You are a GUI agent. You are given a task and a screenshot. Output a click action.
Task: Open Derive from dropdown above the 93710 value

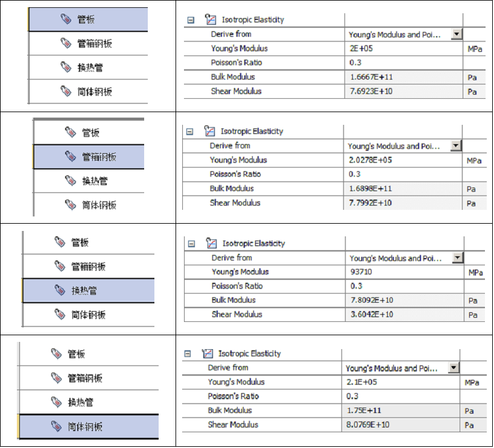pos(457,257)
